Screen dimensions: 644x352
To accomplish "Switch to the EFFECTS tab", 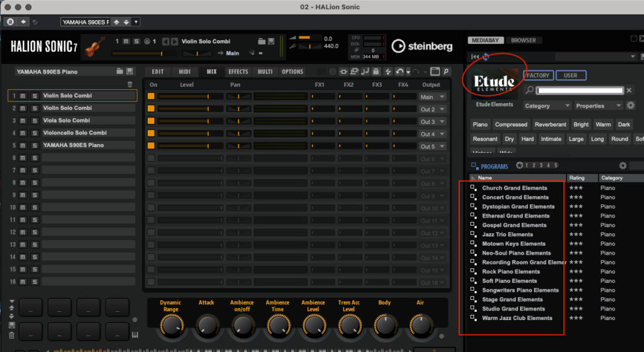I will coord(238,72).
